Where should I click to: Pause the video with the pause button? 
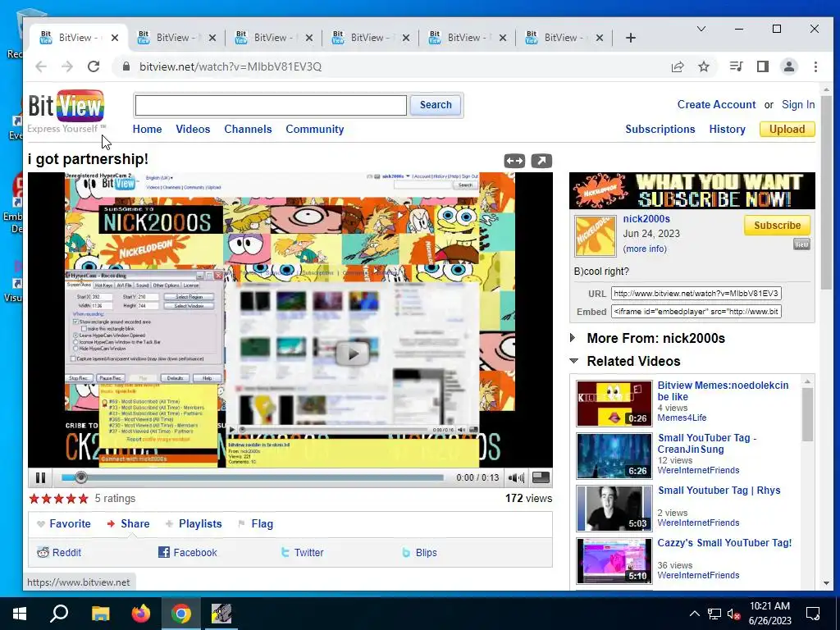tap(40, 477)
